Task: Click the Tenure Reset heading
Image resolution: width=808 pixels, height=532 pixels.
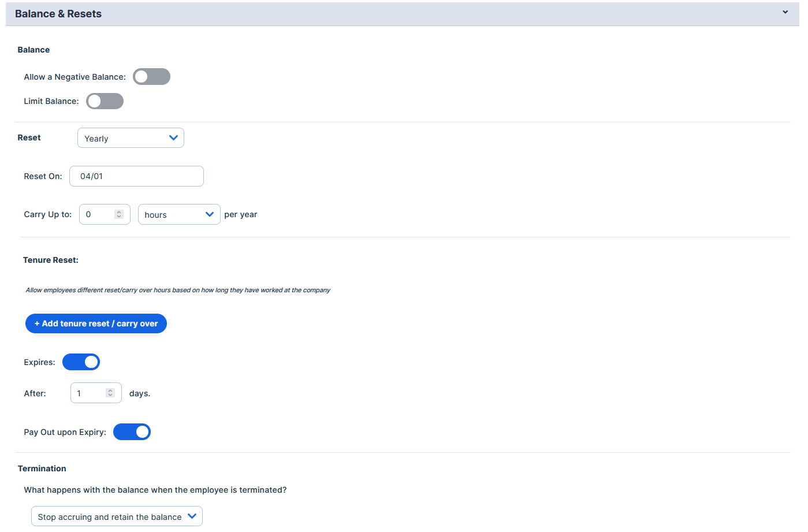Action: [51, 260]
